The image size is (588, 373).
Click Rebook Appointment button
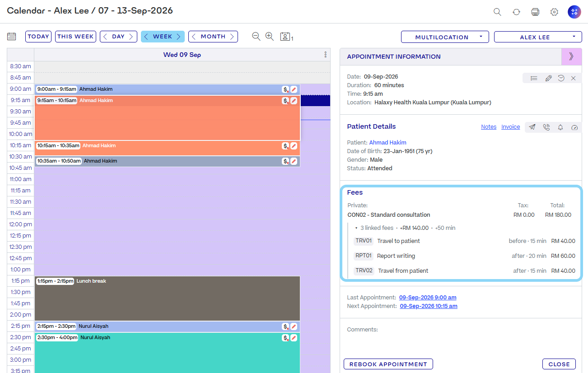[388, 364]
